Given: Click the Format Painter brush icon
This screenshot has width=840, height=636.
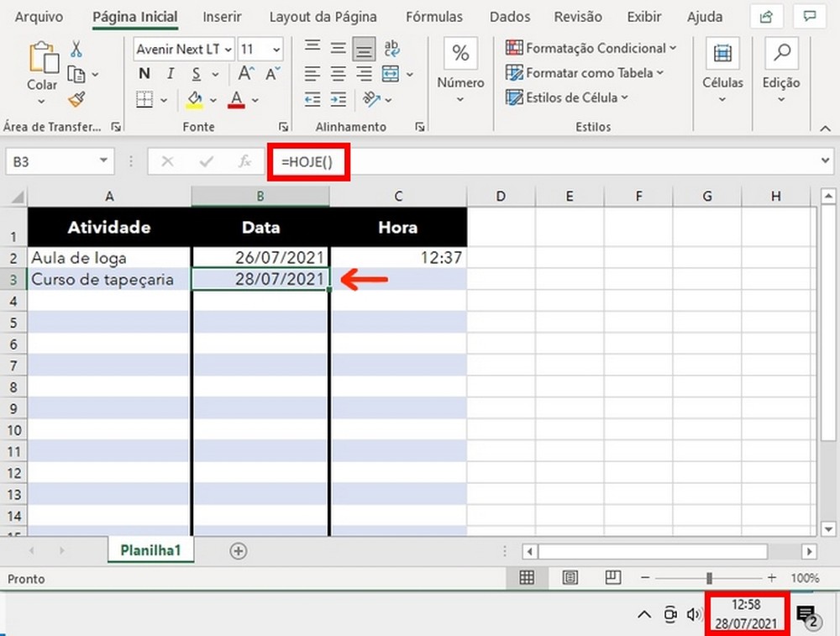Looking at the screenshot, I should pos(76,100).
